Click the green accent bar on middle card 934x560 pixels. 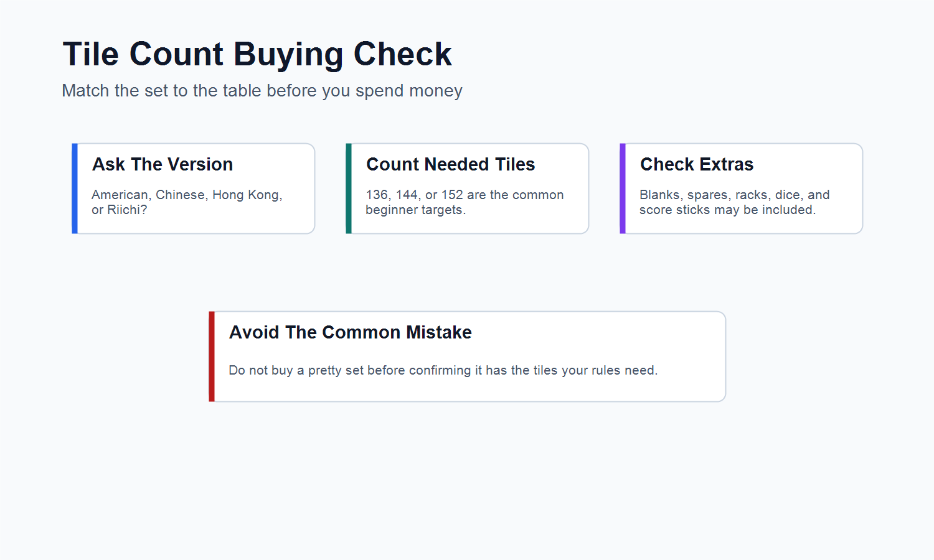pos(349,189)
